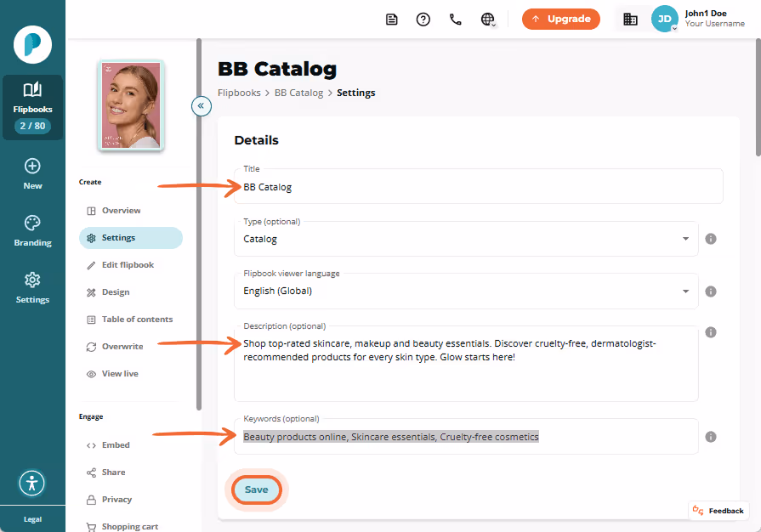761x532 pixels.
Task: Click the BB Catalog breadcrumb link
Action: 298,93
